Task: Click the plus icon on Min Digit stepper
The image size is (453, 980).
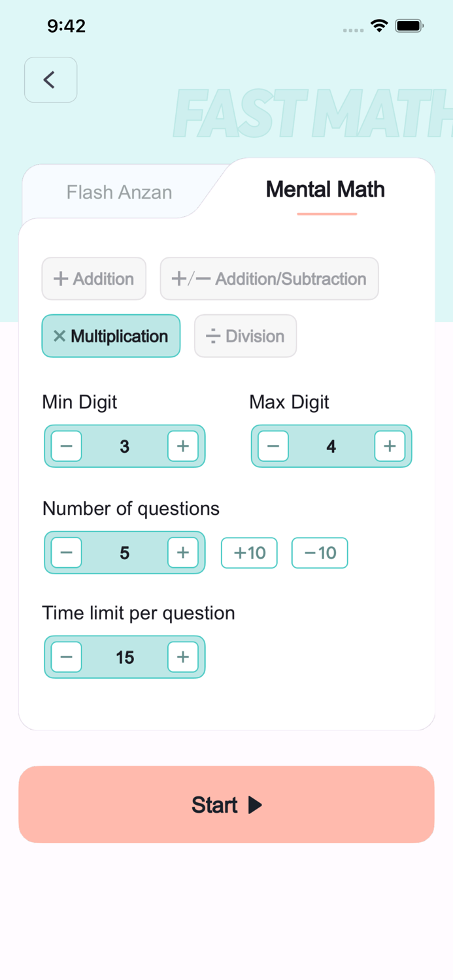Action: click(183, 446)
